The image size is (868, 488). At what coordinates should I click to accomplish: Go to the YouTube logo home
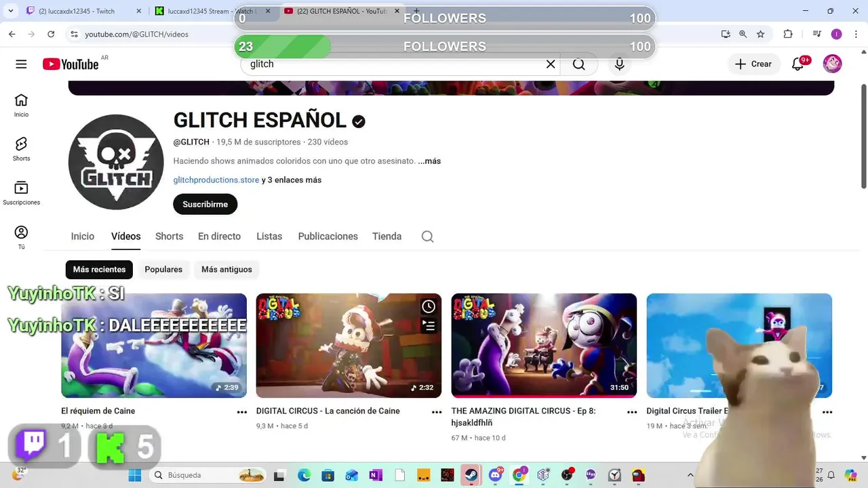pos(71,64)
